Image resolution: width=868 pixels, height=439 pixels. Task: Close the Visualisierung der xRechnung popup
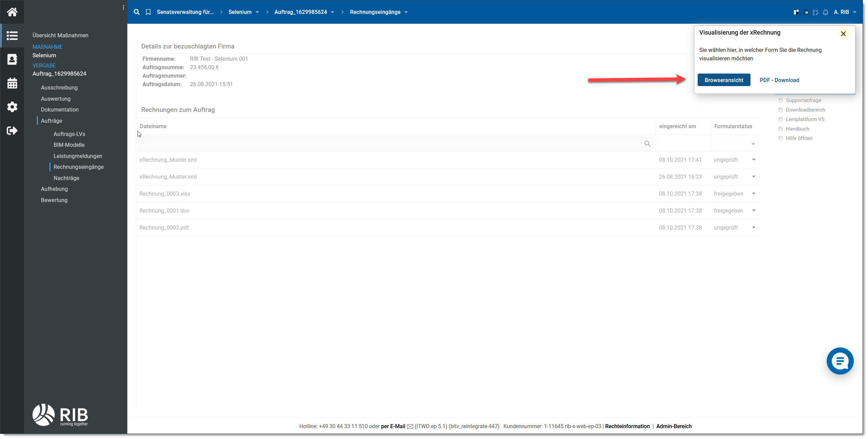point(843,34)
